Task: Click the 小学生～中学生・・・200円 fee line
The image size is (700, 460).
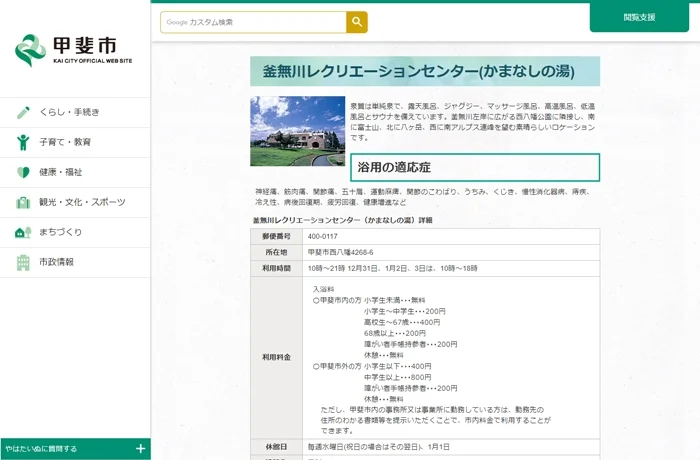Action: [404, 311]
